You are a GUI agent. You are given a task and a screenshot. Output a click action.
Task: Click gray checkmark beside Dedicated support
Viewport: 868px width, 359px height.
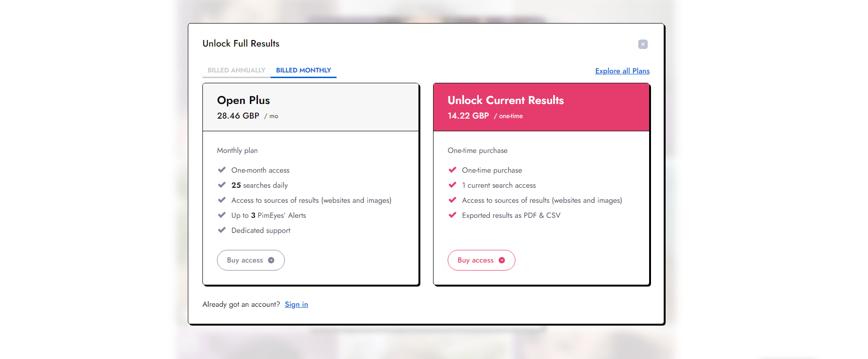tap(222, 230)
